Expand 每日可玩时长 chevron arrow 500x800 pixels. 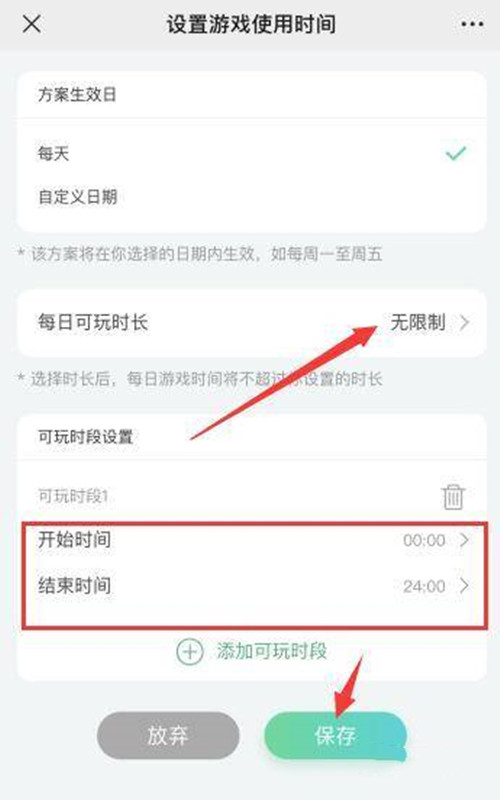[464, 322]
